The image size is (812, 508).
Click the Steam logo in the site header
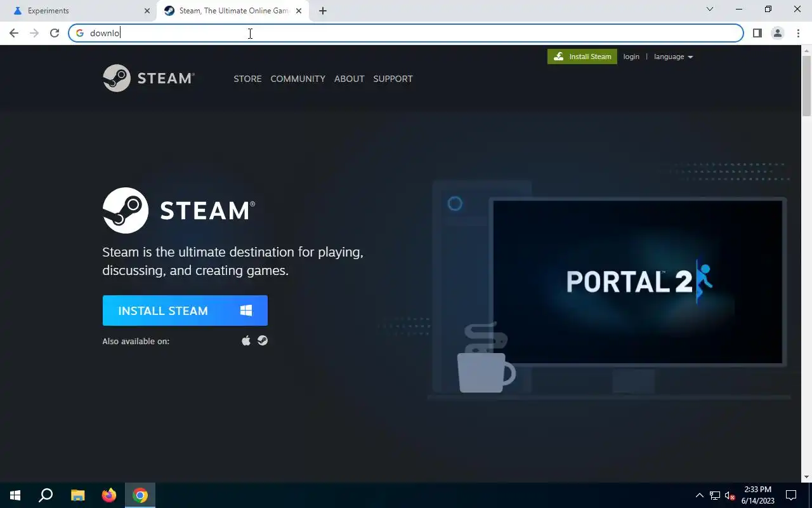(148, 78)
